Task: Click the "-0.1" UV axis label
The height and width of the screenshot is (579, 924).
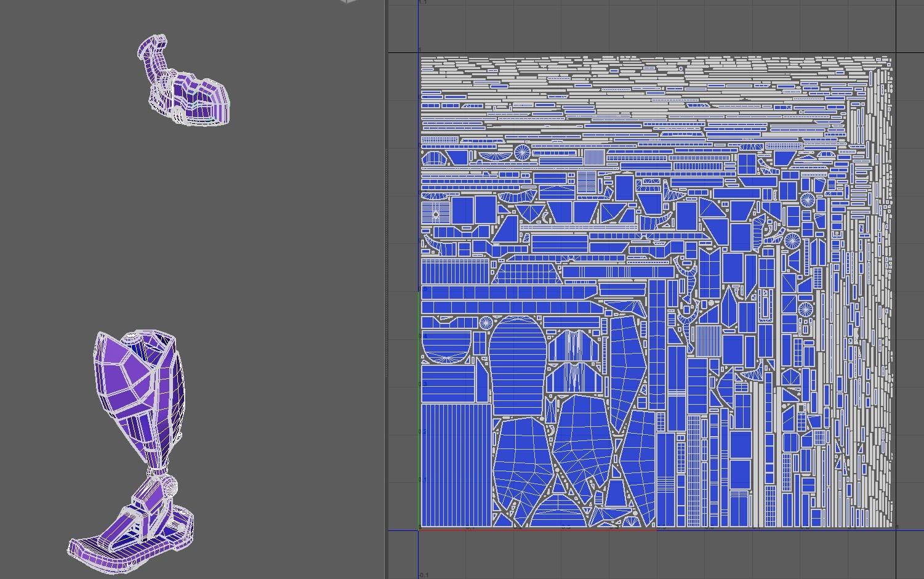Action: (424, 575)
